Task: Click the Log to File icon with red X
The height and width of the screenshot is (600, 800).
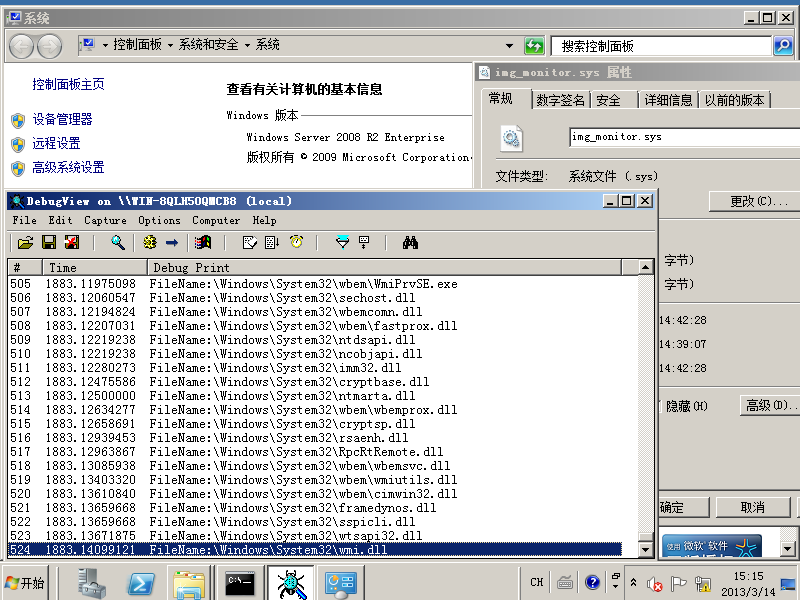Action: (72, 242)
